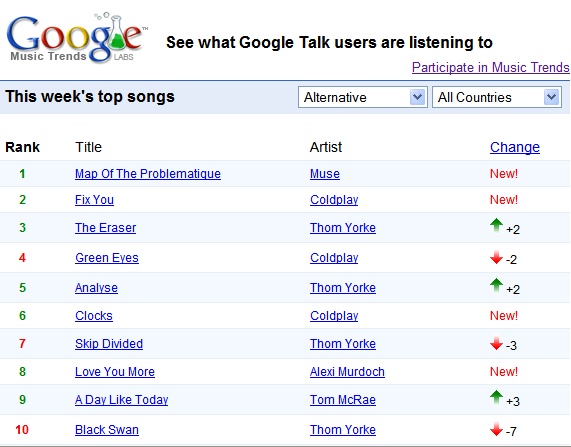This screenshot has height=447, width=571.
Task: Open the Participate in Music Trends link
Action: coord(491,67)
